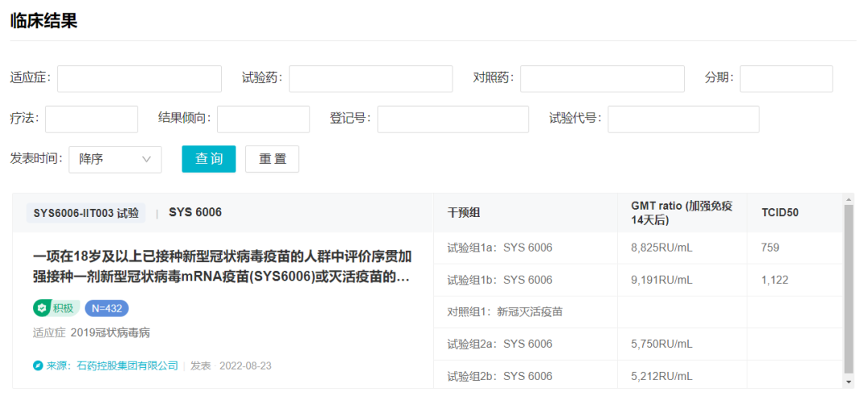Click the 适应症 input field
This screenshot has width=868, height=409.
coord(140,79)
